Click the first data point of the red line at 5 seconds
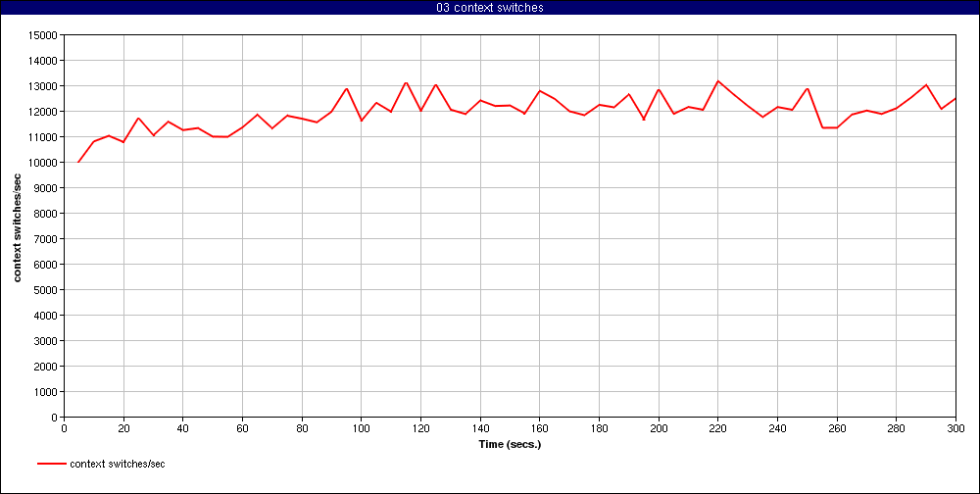The image size is (980, 494). click(78, 162)
